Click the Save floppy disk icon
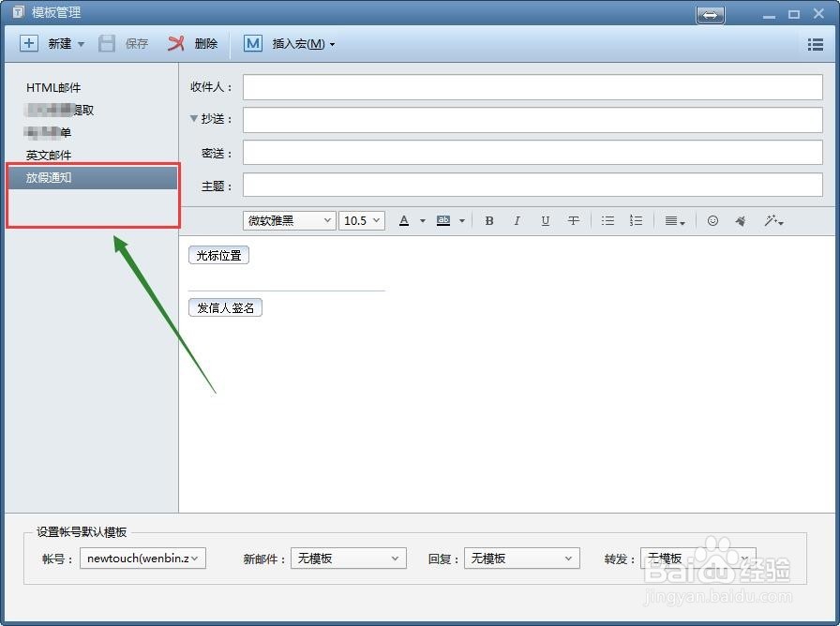Viewport: 840px width, 626px height. 107,43
